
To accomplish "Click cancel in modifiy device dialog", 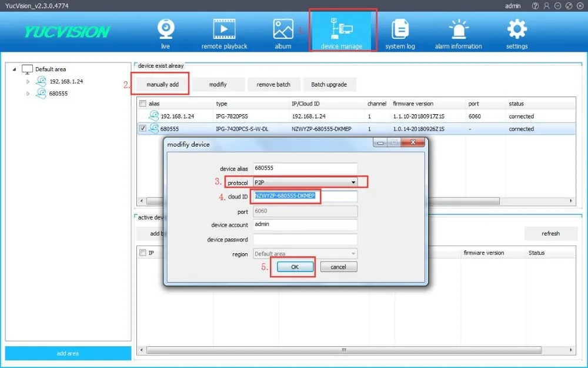I will pos(338,267).
